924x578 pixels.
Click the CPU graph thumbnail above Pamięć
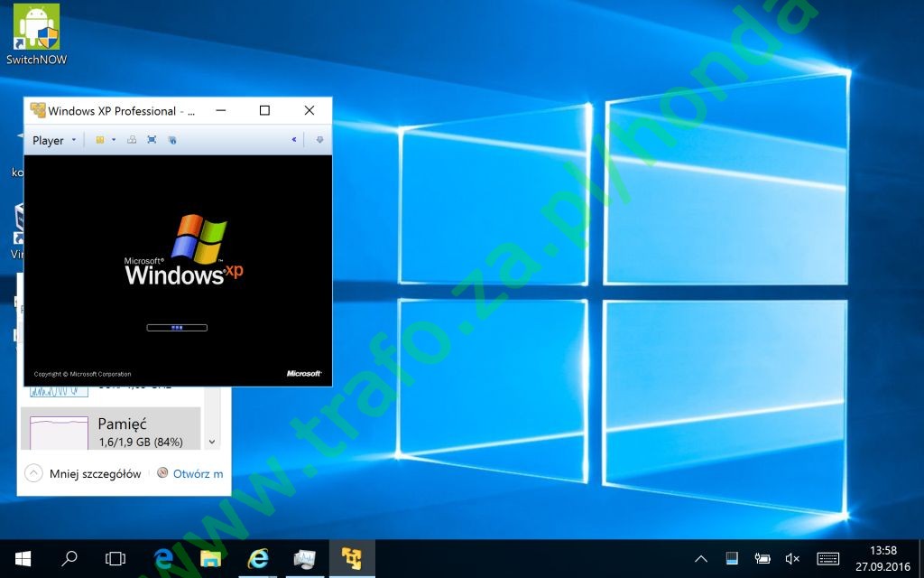pyautogui.click(x=59, y=391)
